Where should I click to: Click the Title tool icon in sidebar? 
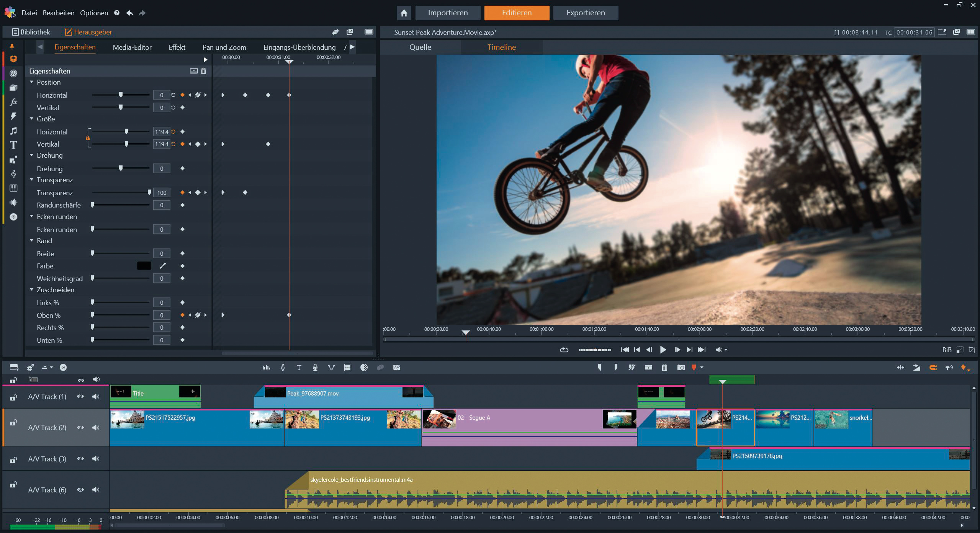13,145
